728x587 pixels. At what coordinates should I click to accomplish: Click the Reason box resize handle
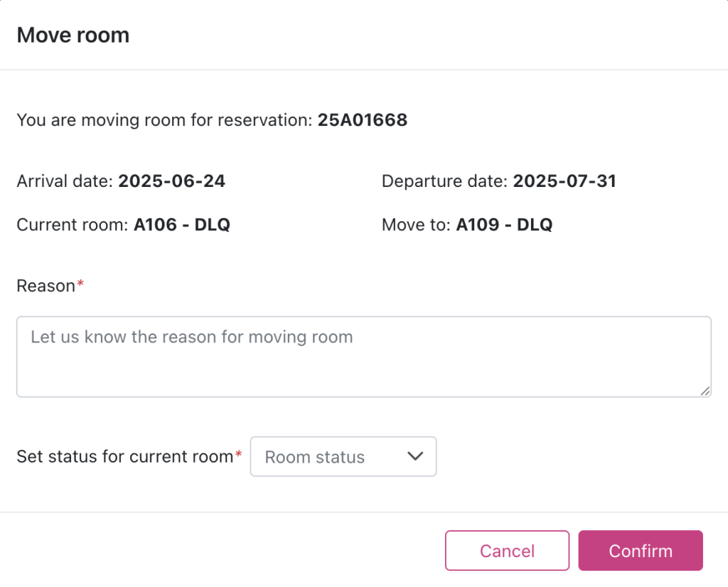tap(705, 390)
